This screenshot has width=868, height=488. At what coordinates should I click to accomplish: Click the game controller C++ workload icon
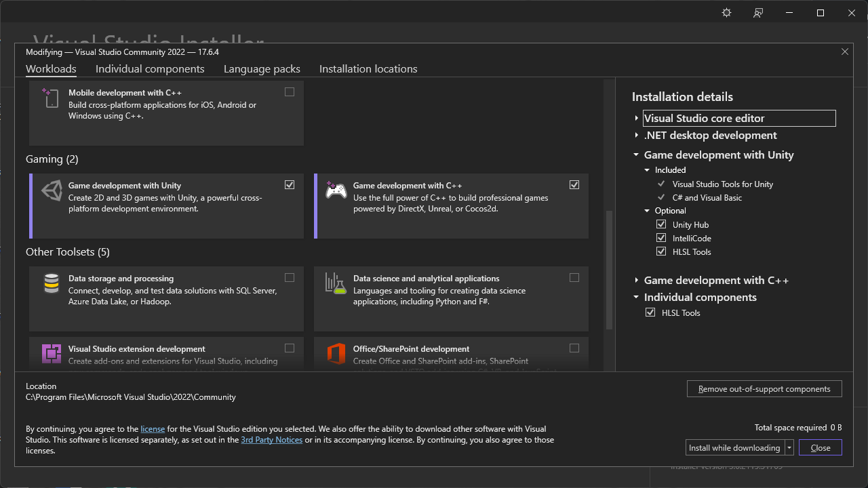point(336,190)
